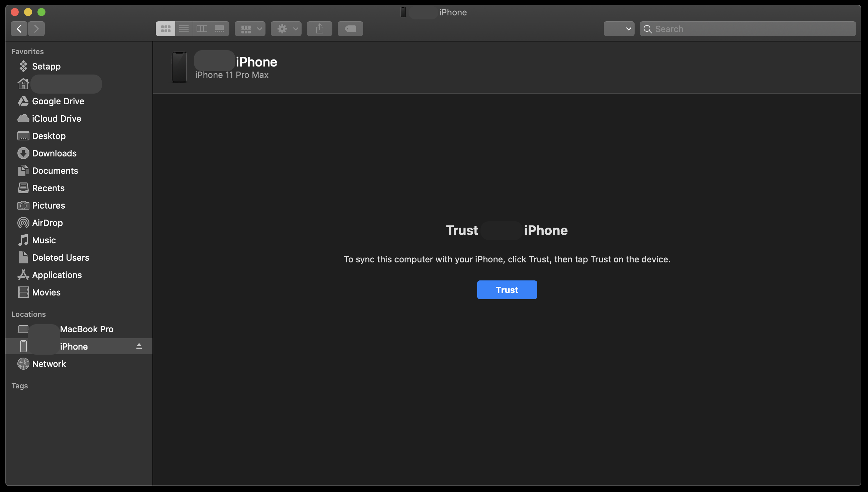The image size is (868, 492).
Task: Open the Desktop folder in the sidebar
Action: tap(79, 136)
